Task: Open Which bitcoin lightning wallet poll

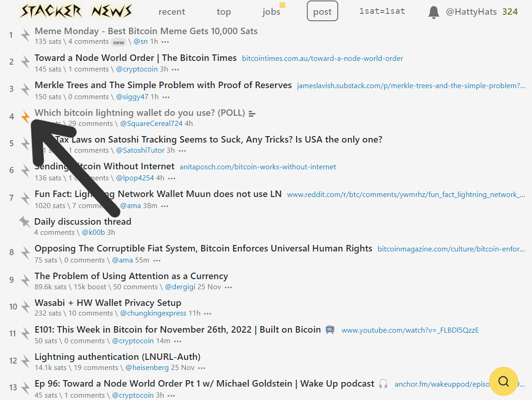Action: (140, 113)
